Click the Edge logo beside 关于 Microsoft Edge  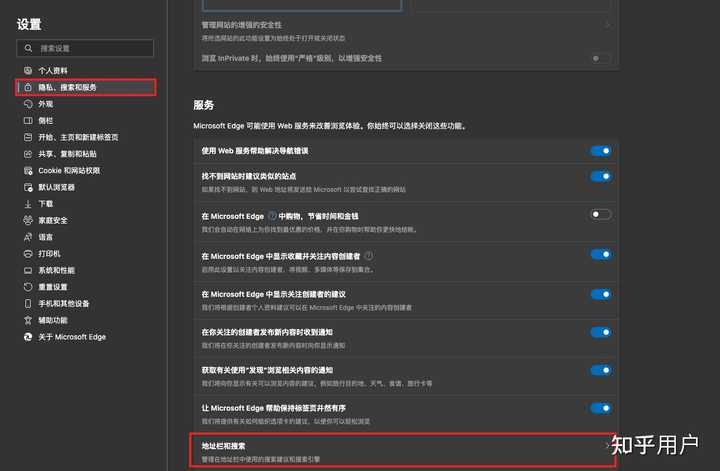pos(28,337)
